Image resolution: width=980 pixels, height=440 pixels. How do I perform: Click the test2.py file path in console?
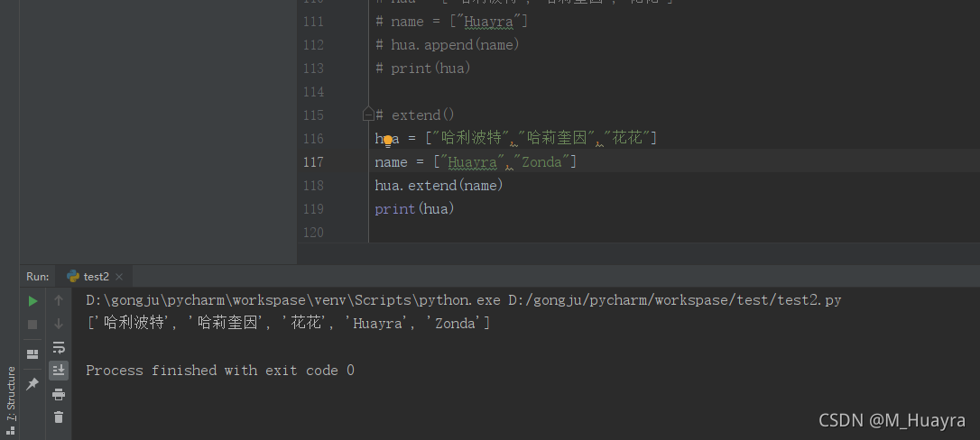tap(675, 300)
